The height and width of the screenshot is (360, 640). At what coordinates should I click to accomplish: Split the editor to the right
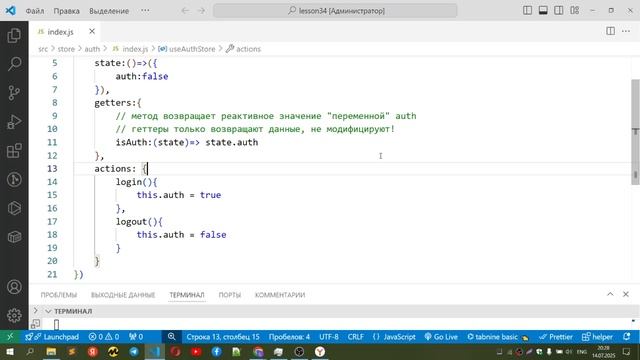[610, 31]
